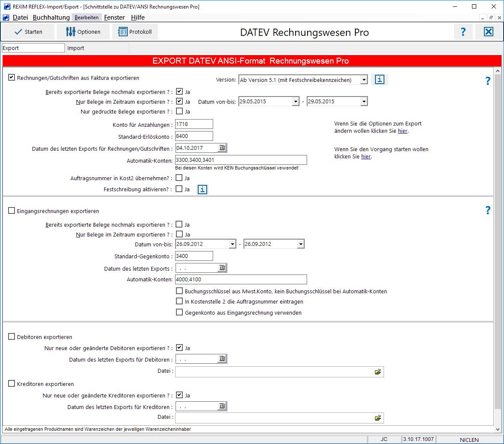
Task: Open the Datei menu
Action: click(x=20, y=18)
